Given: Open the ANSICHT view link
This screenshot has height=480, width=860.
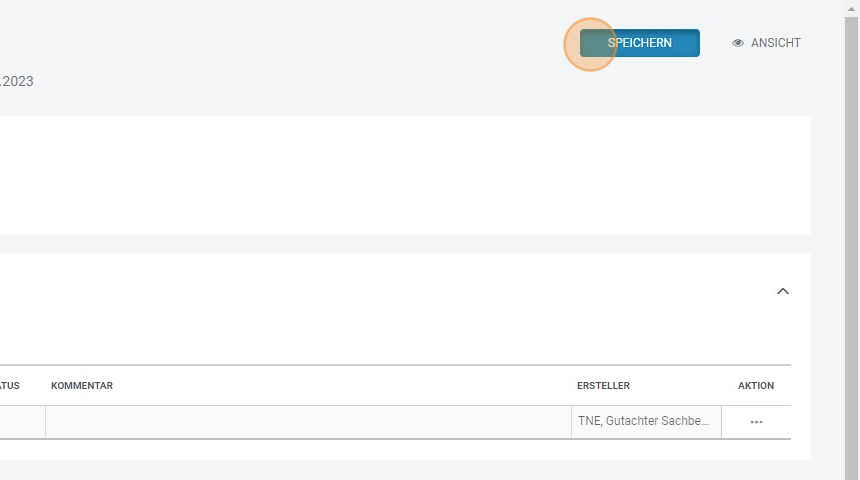Looking at the screenshot, I should (x=775, y=43).
